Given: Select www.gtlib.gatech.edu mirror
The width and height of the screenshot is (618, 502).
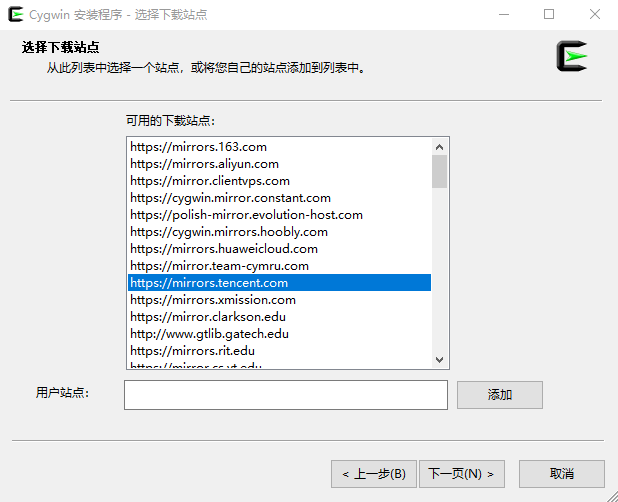Looking at the screenshot, I should [x=209, y=334].
